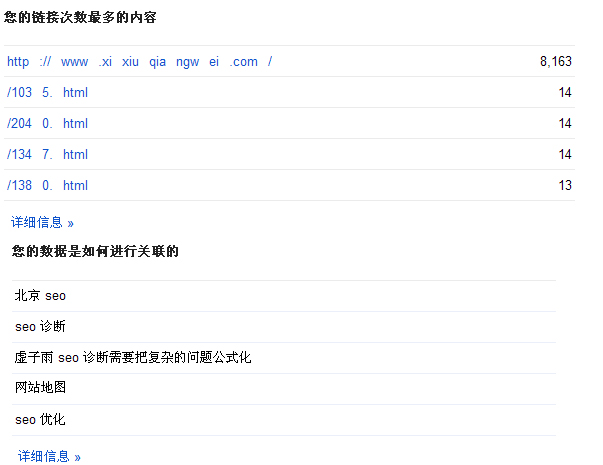This screenshot has width=603, height=465.
Task: Select the seo 诊断 anchor text row
Action: click(x=40, y=327)
